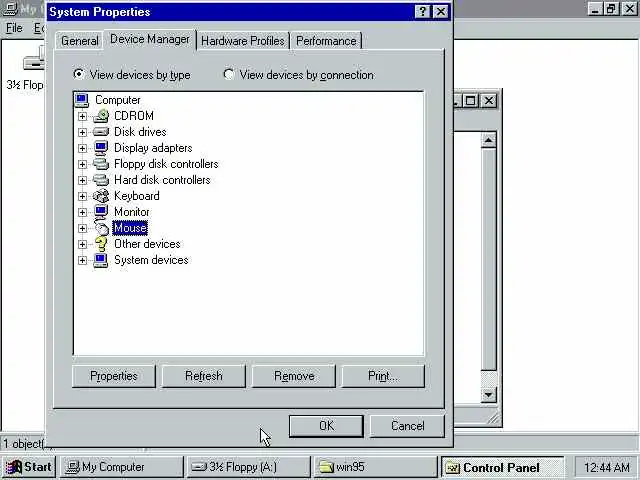This screenshot has height=480, width=640.
Task: Expand the Monitor branch
Action: [82, 212]
